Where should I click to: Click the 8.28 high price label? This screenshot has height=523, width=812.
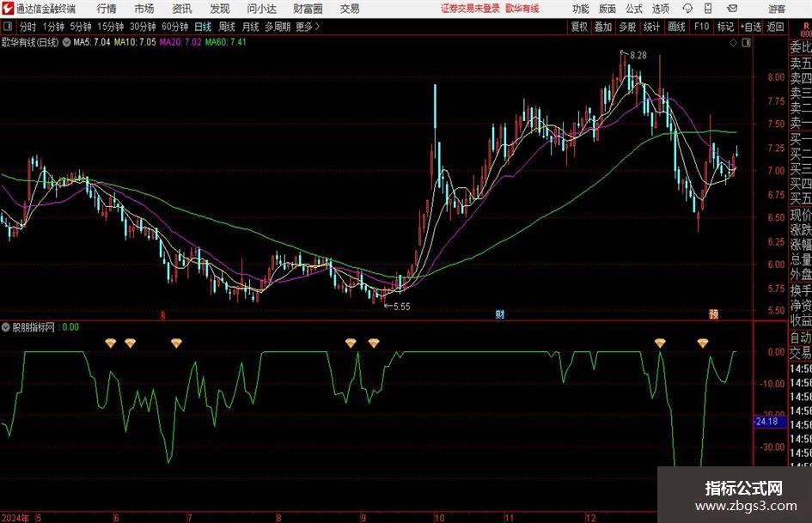pyautogui.click(x=638, y=56)
